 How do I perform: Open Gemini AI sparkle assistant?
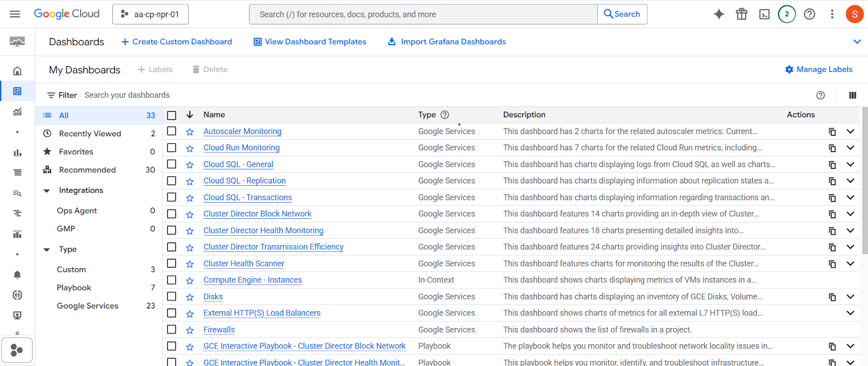(x=719, y=14)
